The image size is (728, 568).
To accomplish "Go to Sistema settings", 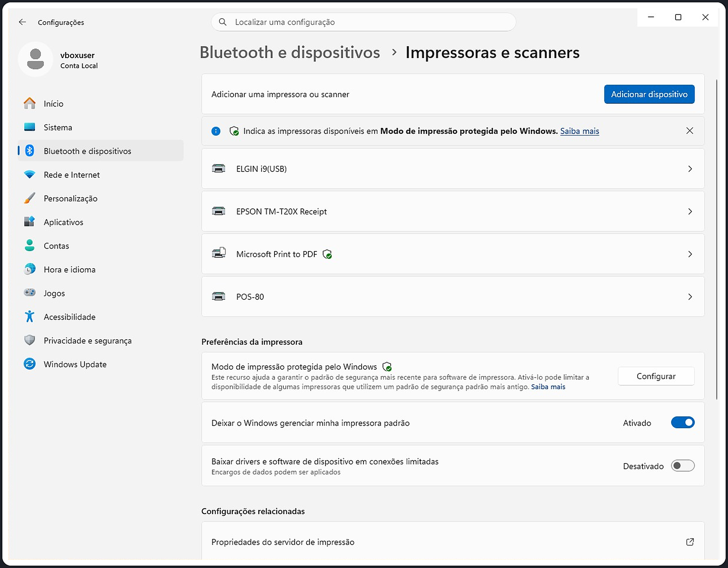I will (x=100, y=127).
